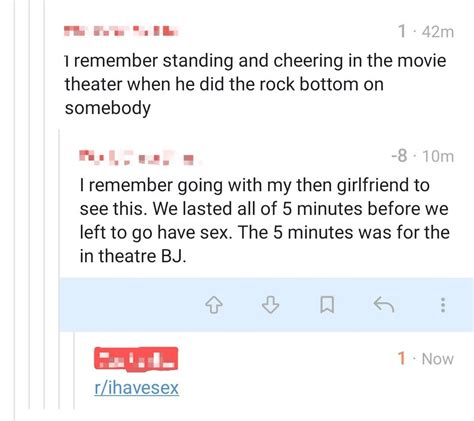
Task: Tap the blue highlighted action bar
Action: click(266, 305)
